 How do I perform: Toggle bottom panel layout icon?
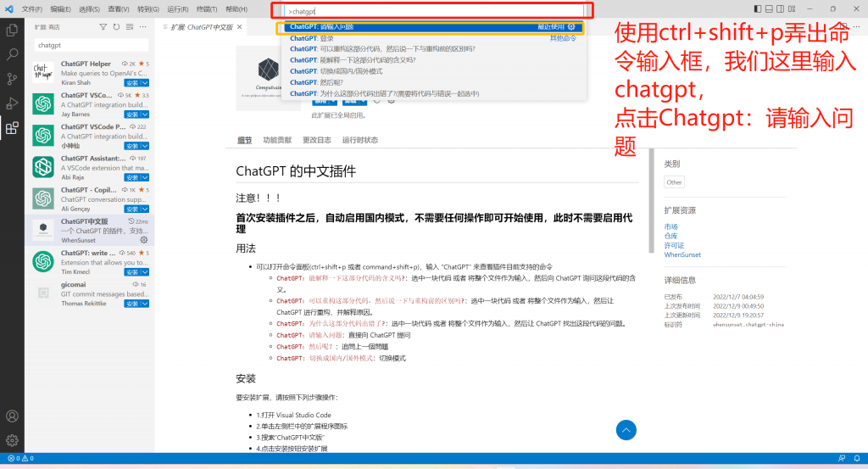[x=769, y=8]
